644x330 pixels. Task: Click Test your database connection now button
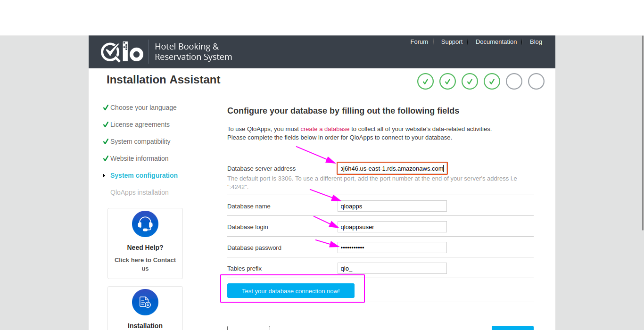pyautogui.click(x=291, y=291)
